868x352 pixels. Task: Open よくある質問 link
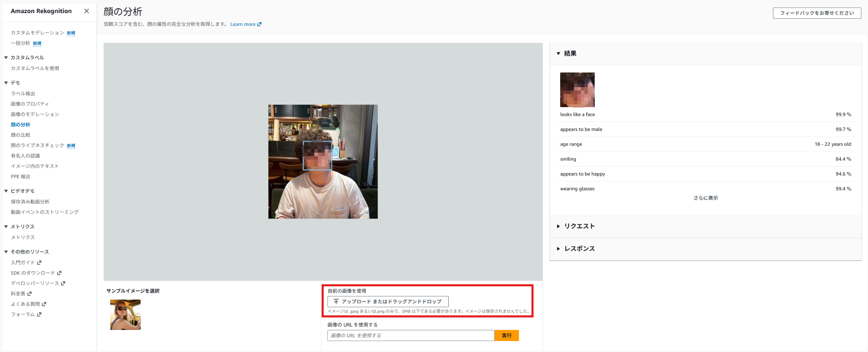[28, 304]
